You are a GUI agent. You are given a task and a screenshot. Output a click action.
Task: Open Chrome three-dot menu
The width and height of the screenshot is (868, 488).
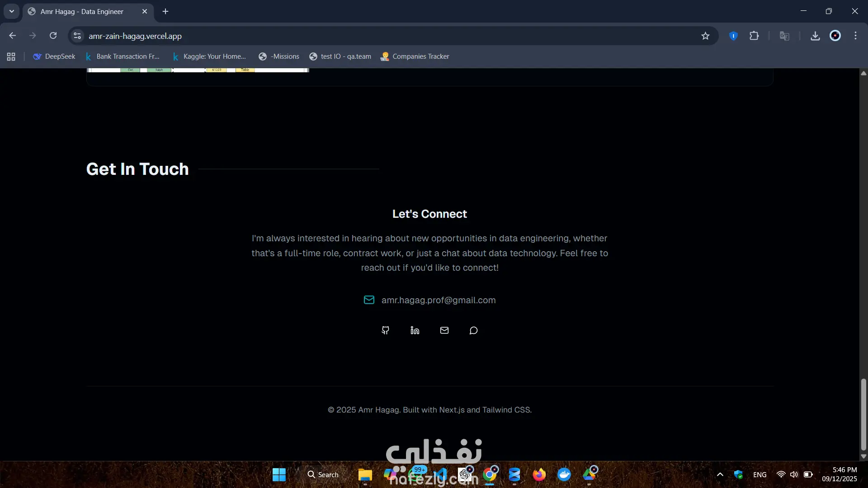(855, 36)
